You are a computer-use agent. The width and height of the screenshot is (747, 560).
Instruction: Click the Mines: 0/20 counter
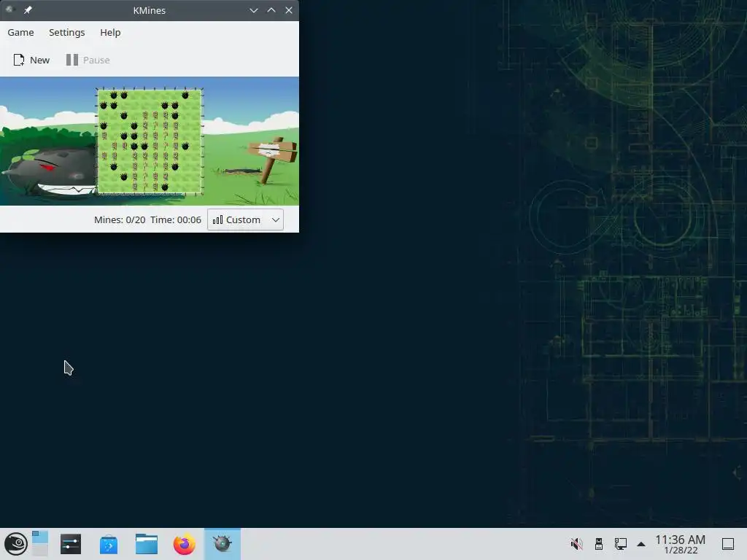[120, 219]
